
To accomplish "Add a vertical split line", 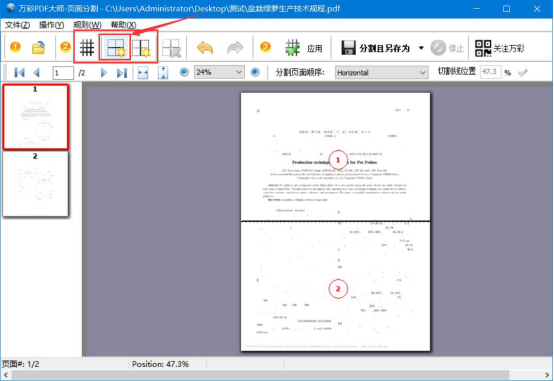I will coord(142,48).
